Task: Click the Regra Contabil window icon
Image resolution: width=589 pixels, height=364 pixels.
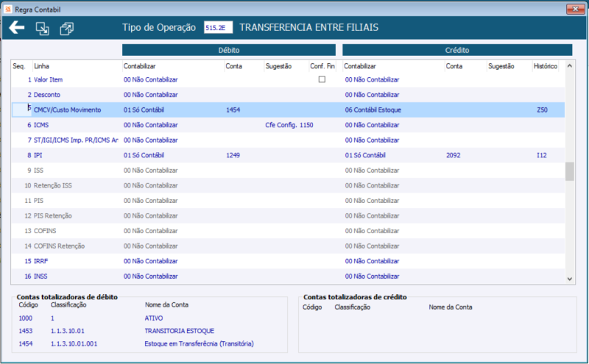Action: pyautogui.click(x=8, y=10)
